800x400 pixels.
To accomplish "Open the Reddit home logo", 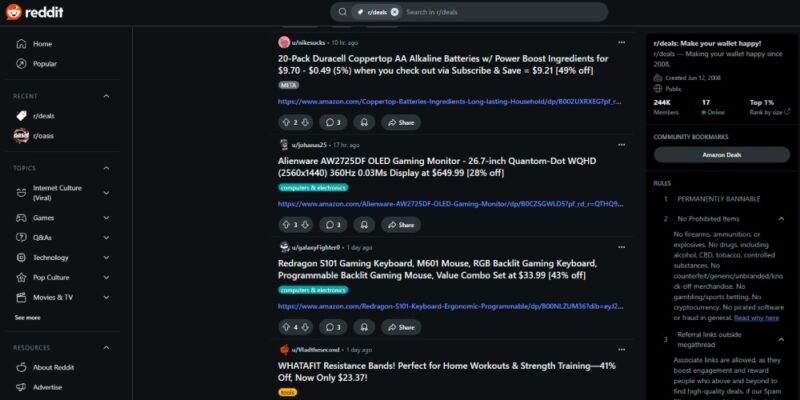I will [x=35, y=12].
